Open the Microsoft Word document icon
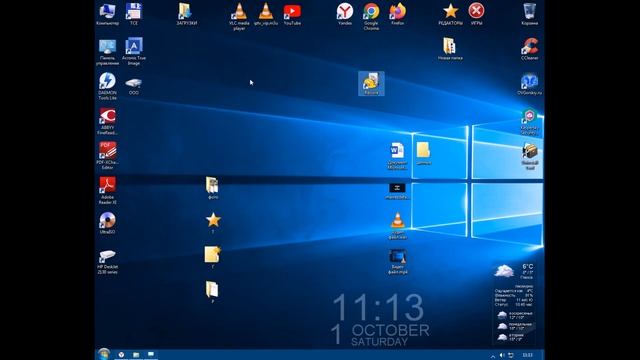 [x=397, y=156]
